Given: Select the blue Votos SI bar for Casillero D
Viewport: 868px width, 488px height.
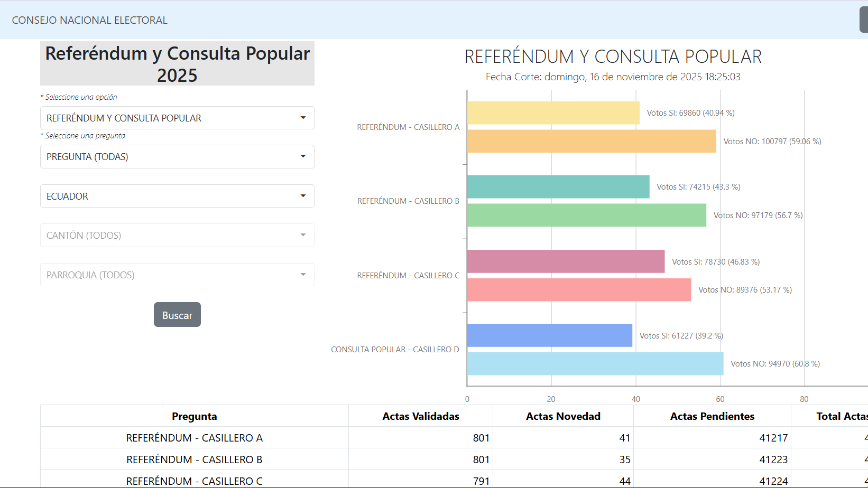Looking at the screenshot, I should click(x=549, y=335).
